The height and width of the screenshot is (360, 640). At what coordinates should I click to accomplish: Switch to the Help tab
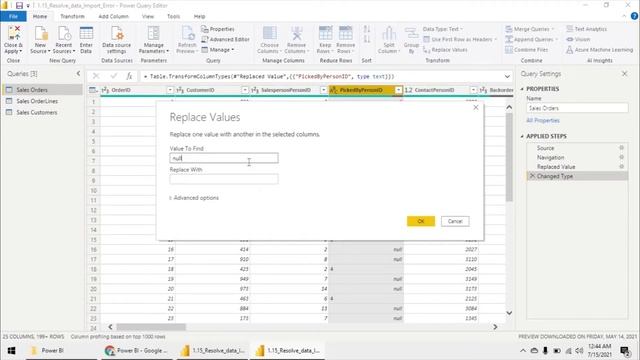(200, 16)
